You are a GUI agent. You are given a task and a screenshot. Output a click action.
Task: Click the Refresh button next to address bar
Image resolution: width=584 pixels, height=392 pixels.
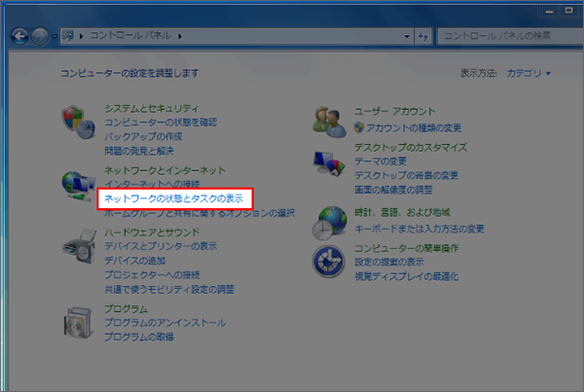coord(423,36)
